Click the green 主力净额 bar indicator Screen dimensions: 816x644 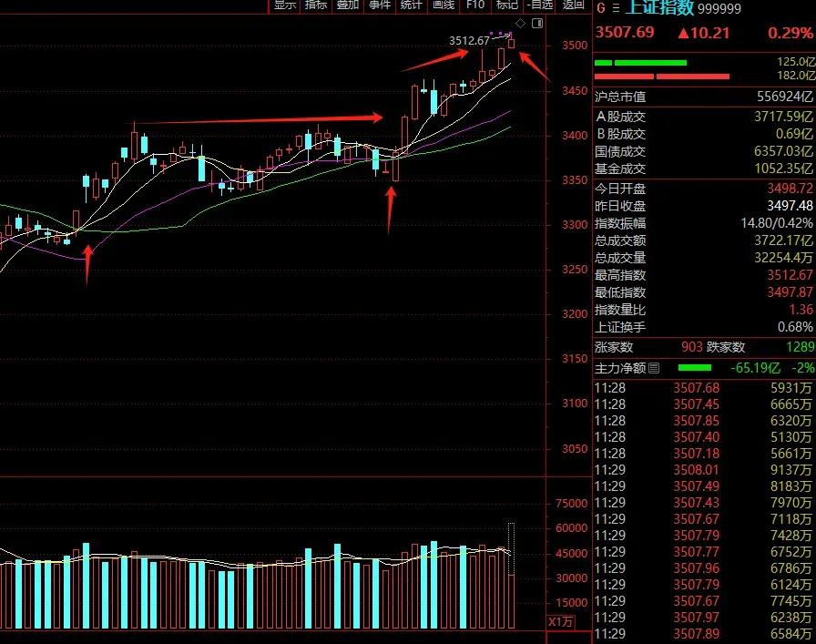(695, 368)
